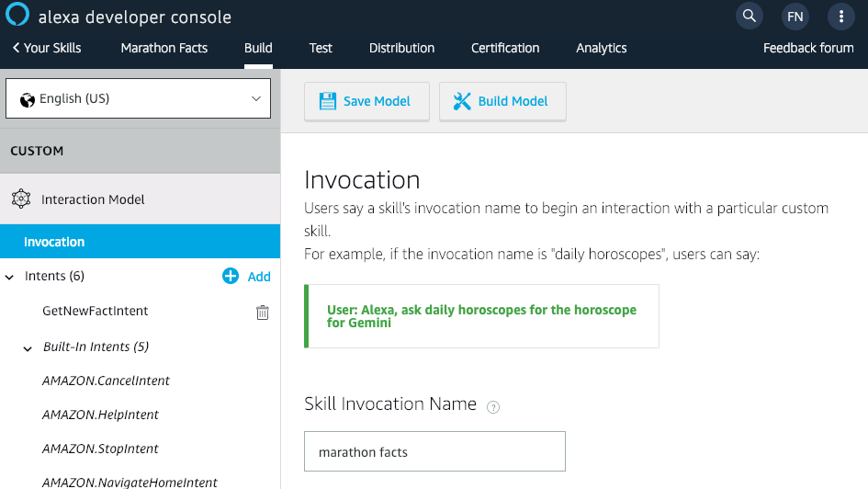Open the vertical three-dot menu
Image resolution: width=868 pixels, height=489 pixels.
pyautogui.click(x=840, y=17)
